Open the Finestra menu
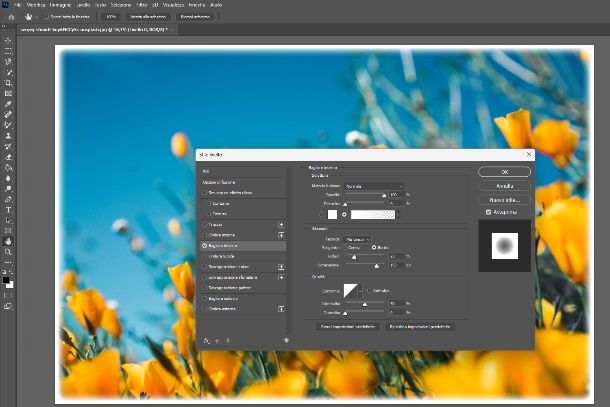This screenshot has width=610, height=407. (x=197, y=5)
